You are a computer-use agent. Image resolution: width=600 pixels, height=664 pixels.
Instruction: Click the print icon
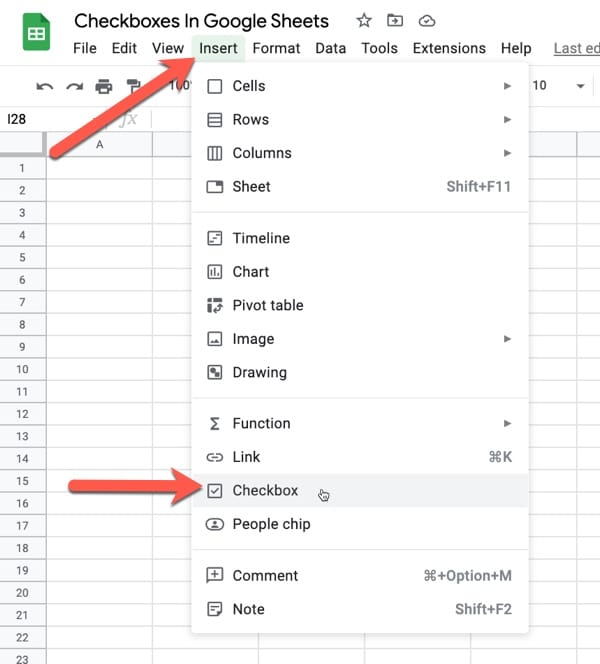(x=104, y=86)
